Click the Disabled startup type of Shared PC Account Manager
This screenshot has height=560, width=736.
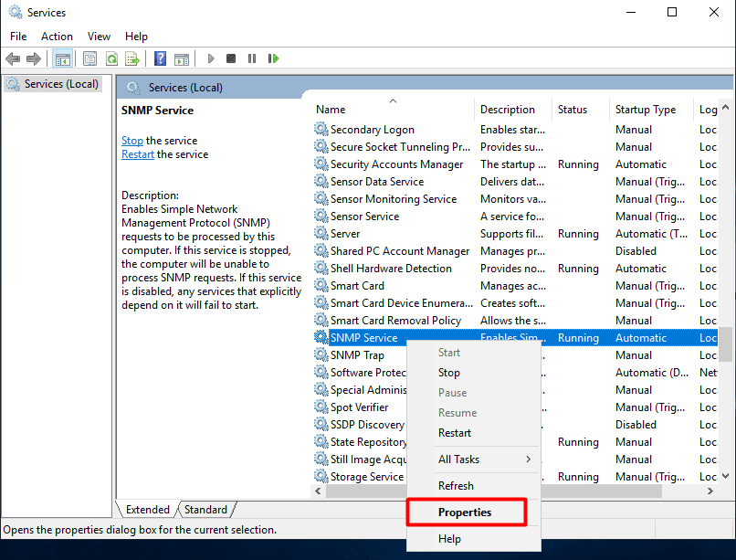[636, 251]
